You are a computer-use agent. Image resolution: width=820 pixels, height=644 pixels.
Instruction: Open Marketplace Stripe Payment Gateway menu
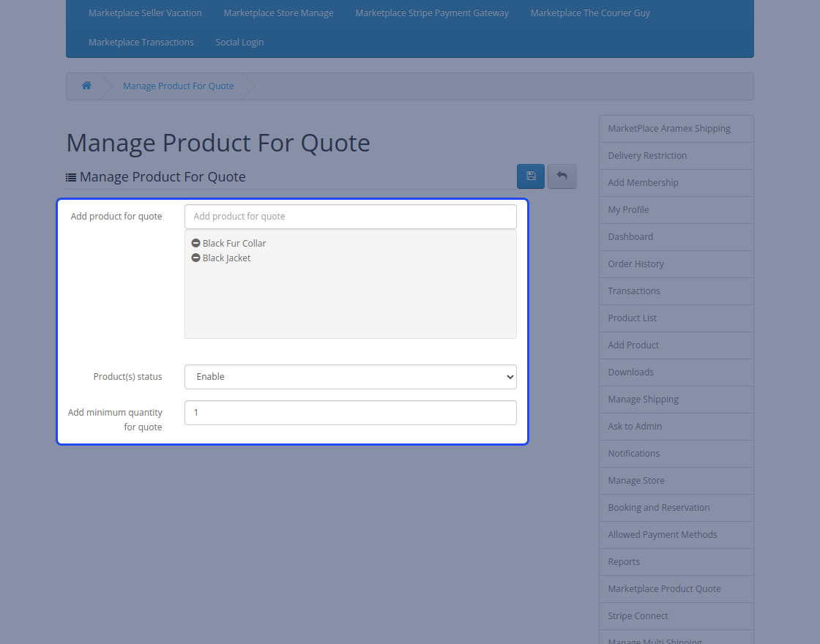pos(431,12)
